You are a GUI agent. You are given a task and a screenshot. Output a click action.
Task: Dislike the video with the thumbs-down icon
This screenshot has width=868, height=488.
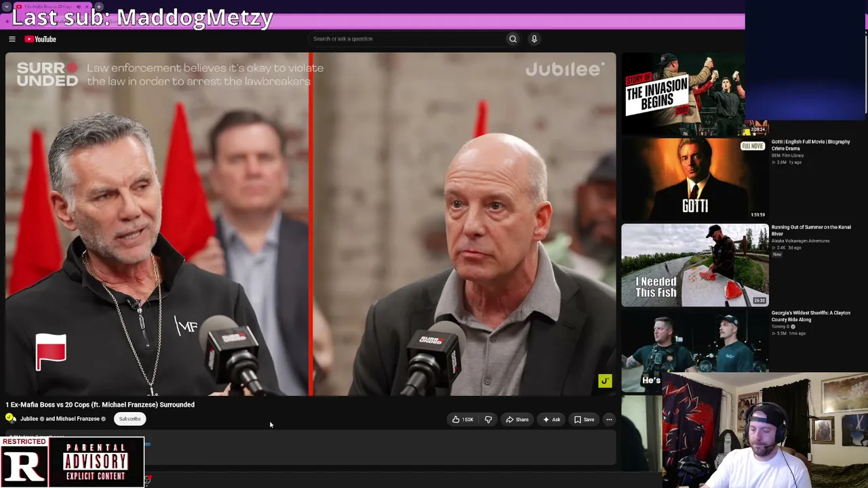[488, 420]
